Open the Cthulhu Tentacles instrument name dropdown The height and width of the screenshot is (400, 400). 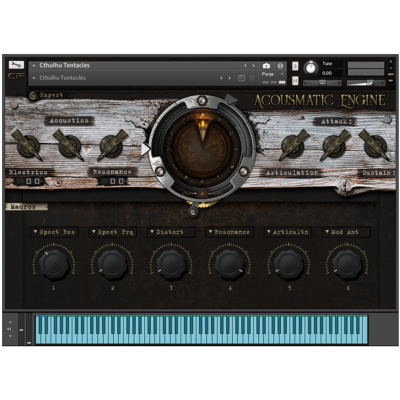click(x=34, y=66)
